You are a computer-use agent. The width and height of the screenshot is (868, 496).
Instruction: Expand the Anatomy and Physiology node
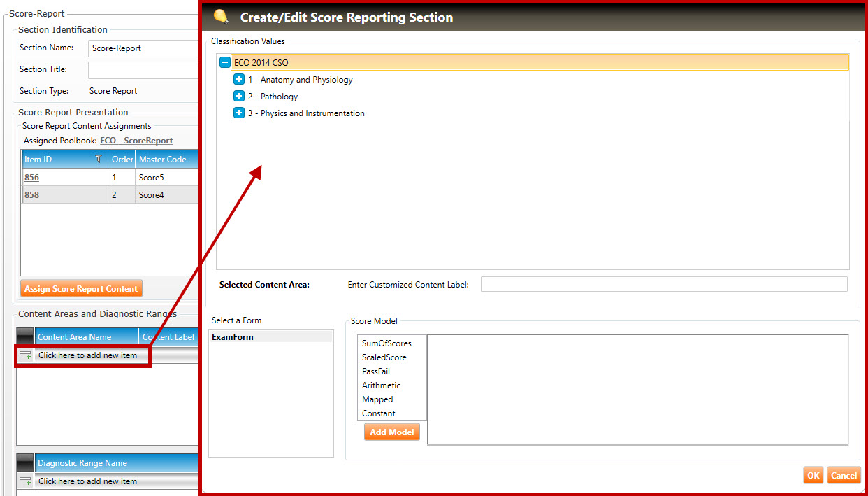tap(239, 80)
